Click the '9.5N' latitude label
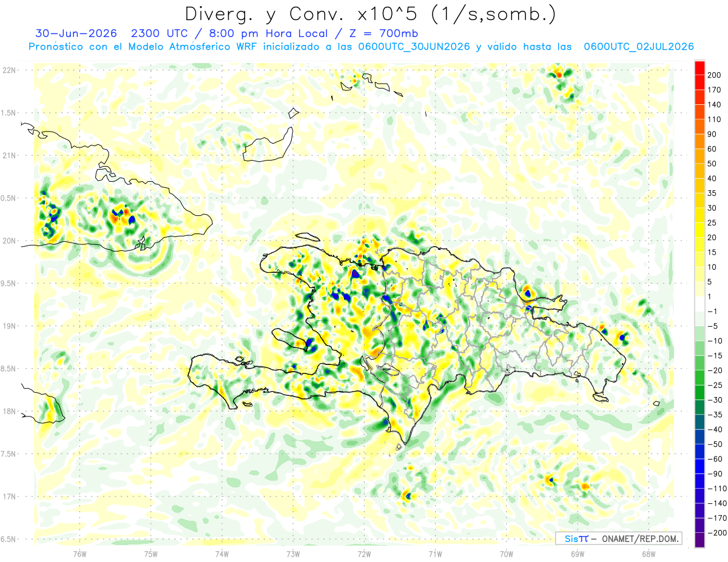Image resolution: width=728 pixels, height=562 pixels. 9,283
